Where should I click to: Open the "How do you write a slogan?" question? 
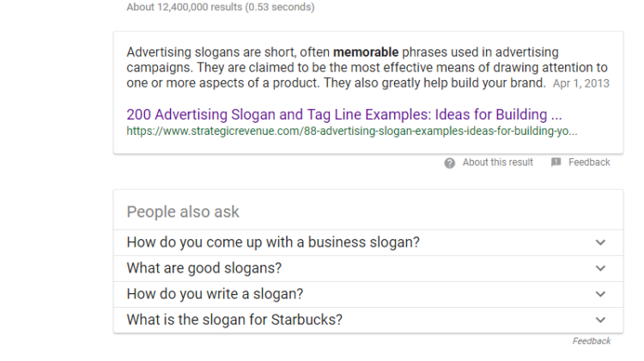pyautogui.click(x=215, y=294)
